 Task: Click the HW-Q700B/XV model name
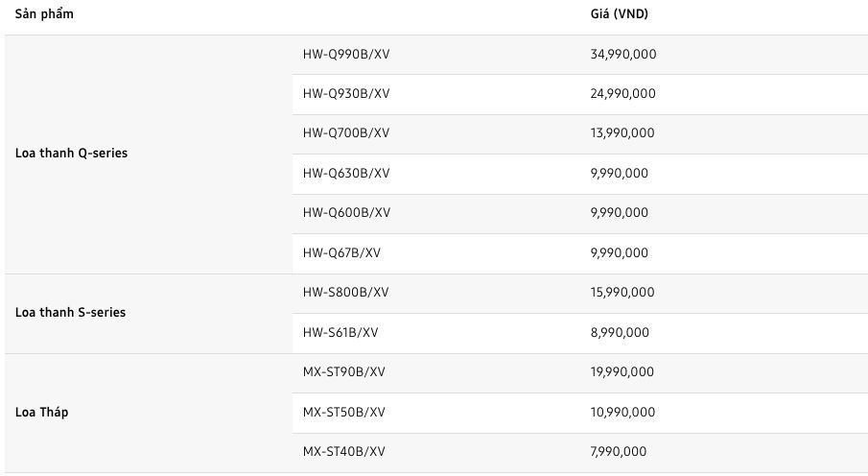coord(346,133)
